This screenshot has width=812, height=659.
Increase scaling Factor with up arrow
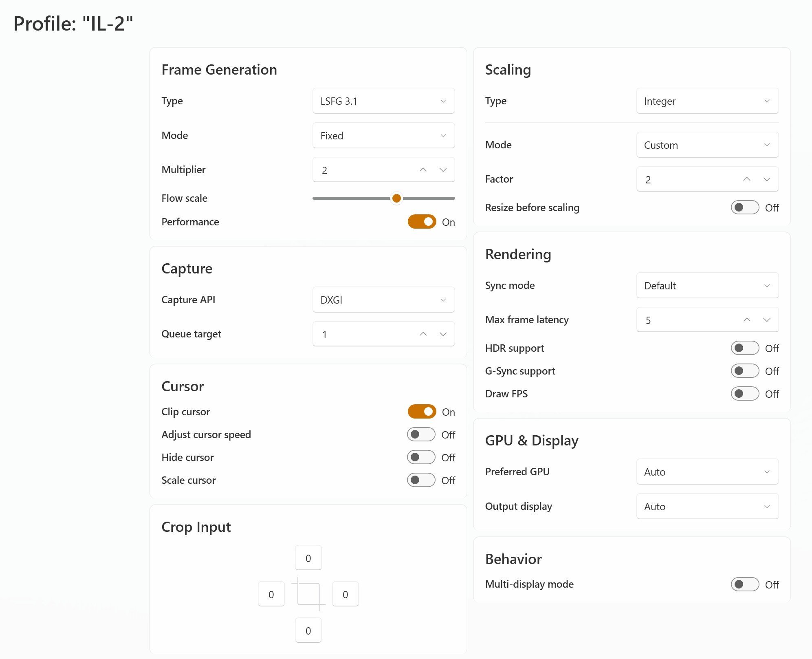coord(746,179)
